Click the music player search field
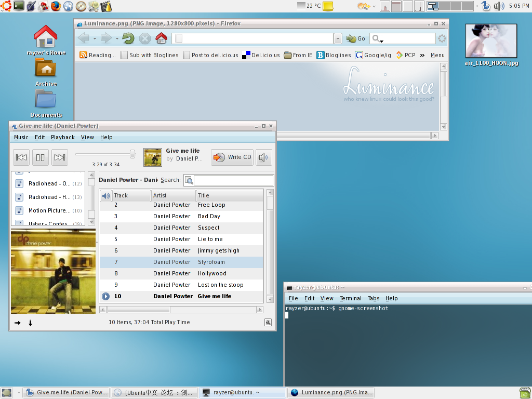The image size is (532, 399). coord(233,180)
